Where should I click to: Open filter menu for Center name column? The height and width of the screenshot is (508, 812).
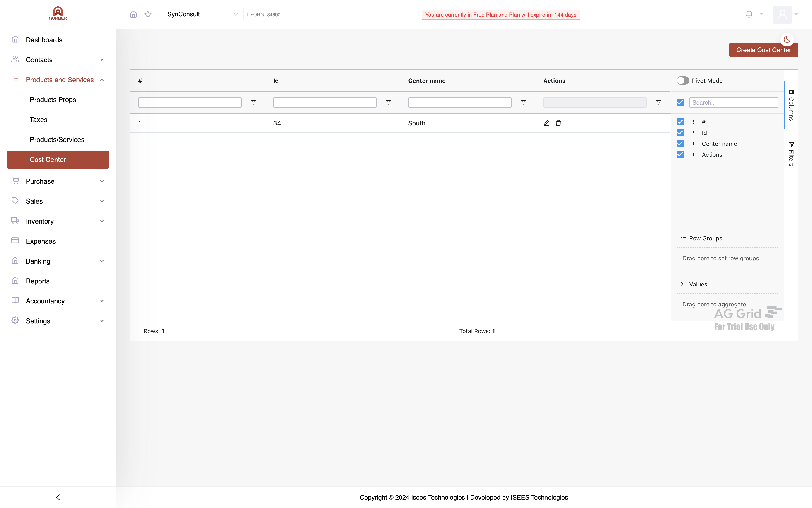[523, 103]
